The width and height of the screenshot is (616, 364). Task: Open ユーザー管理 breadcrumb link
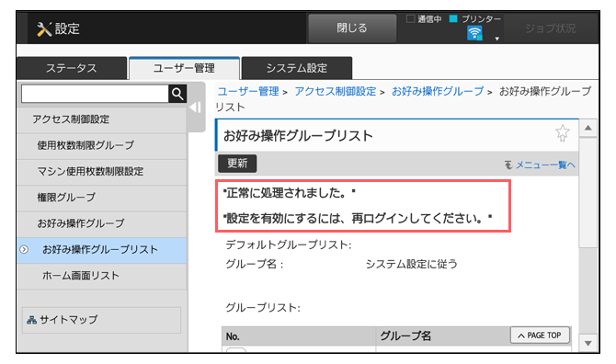[248, 92]
